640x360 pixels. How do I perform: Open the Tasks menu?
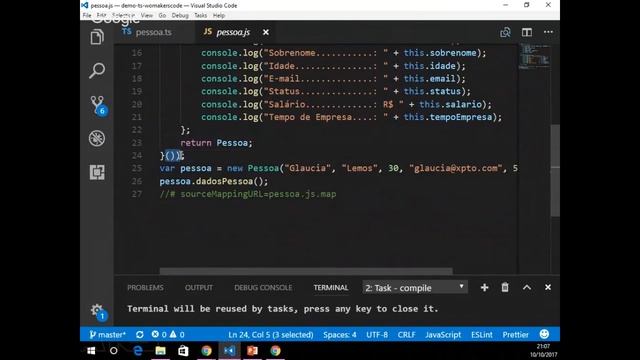[200, 16]
